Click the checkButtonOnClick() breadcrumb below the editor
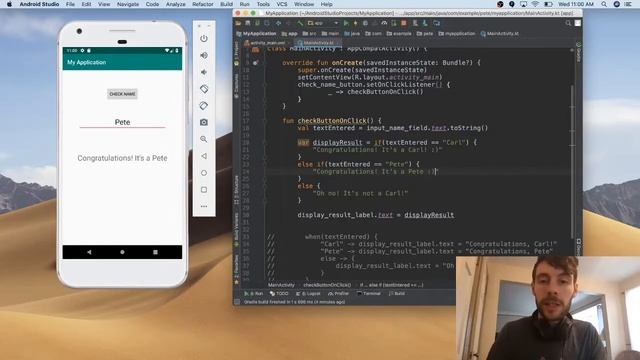 (x=327, y=285)
